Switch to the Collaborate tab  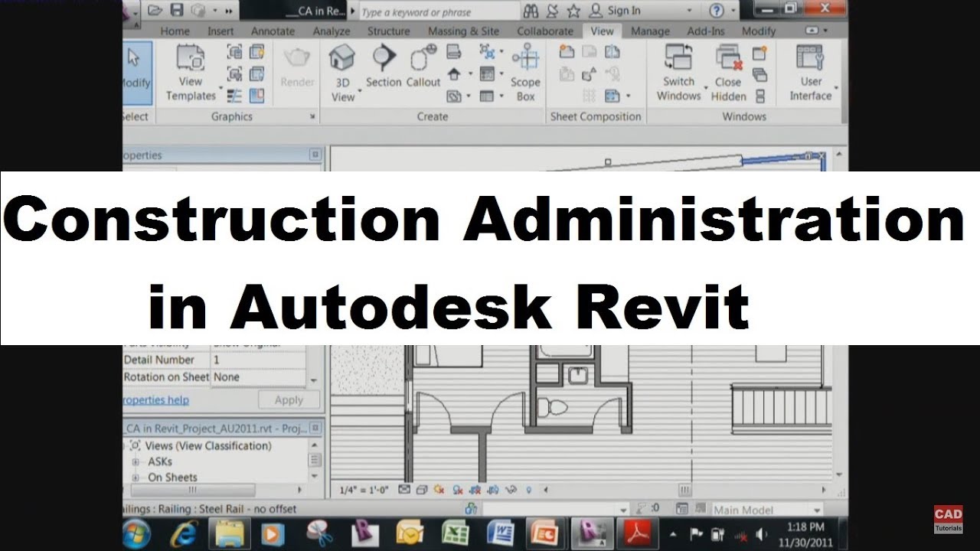click(x=545, y=31)
